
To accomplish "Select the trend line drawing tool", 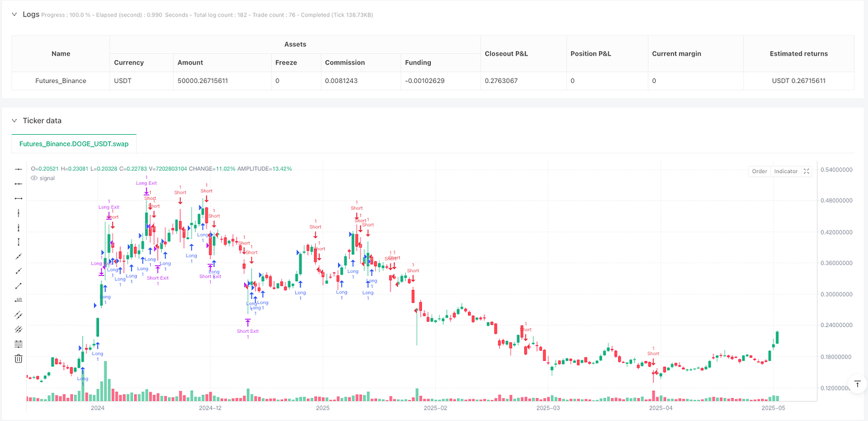I will (x=18, y=256).
